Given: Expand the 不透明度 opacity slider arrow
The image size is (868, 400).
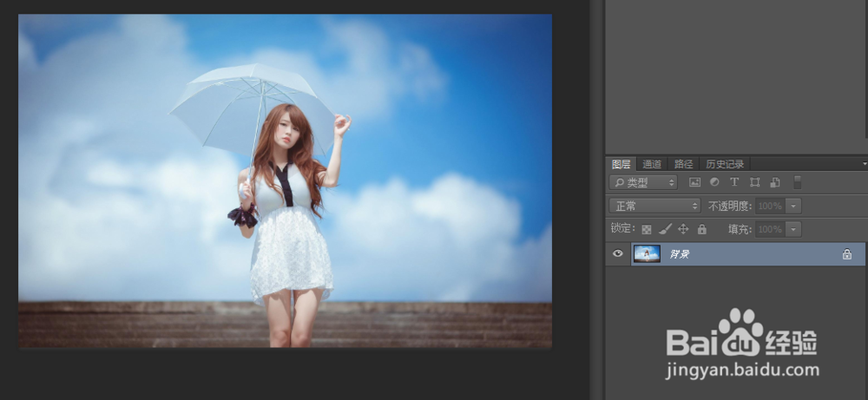Looking at the screenshot, I should tap(793, 206).
